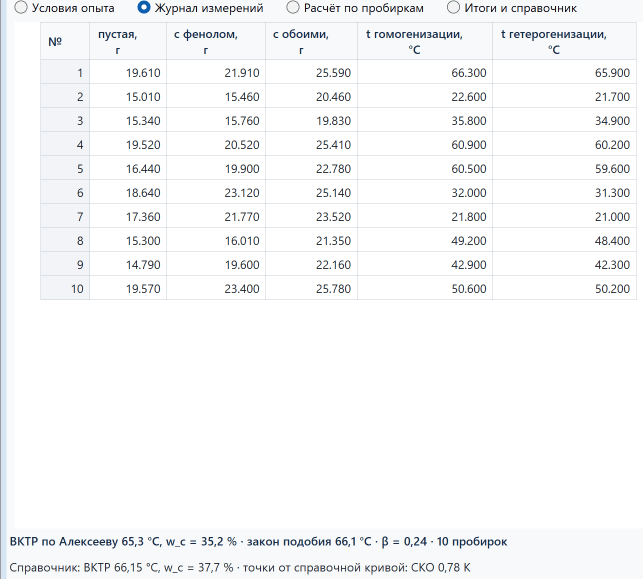Click the cell with value 23.120
The width and height of the screenshot is (643, 579).
click(x=216, y=193)
